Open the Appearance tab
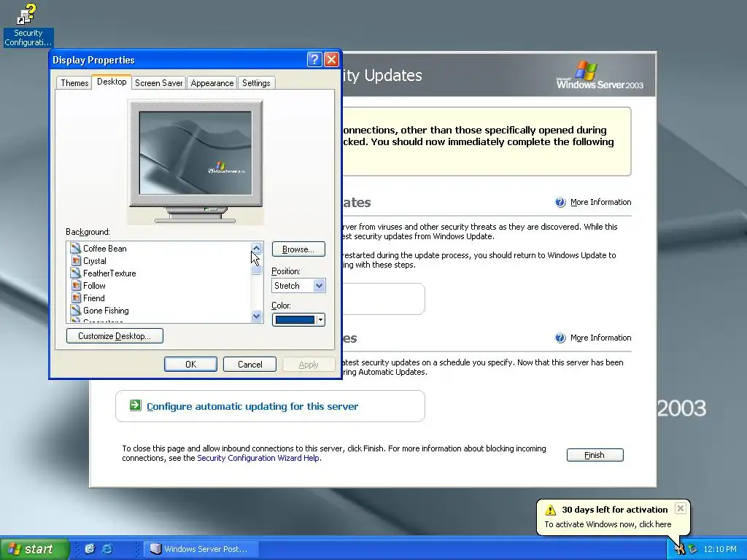The width and height of the screenshot is (747, 560). coord(212,83)
